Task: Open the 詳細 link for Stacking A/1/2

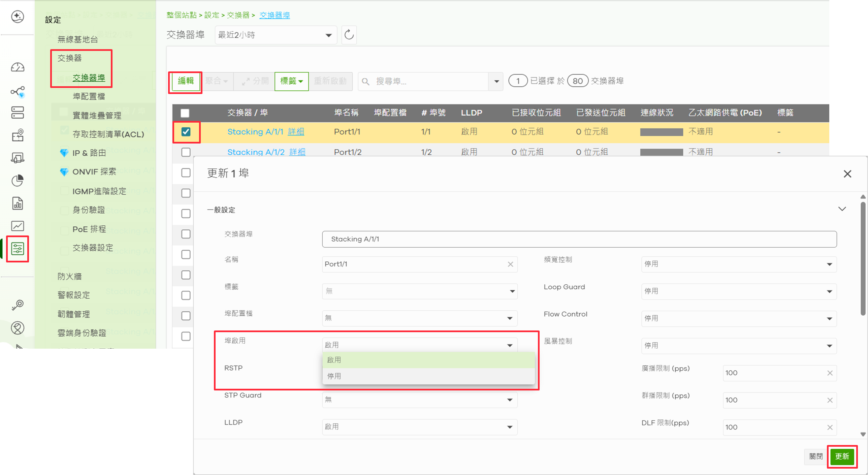Action: [x=297, y=152]
